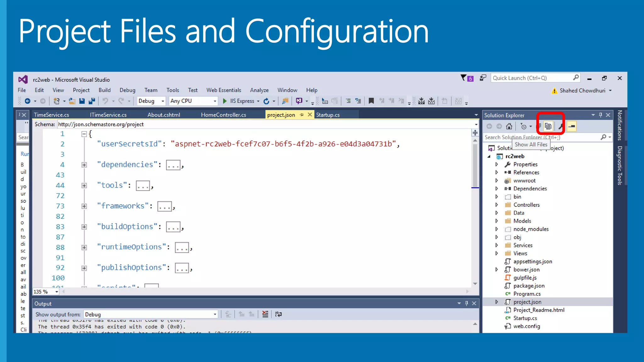Switch to the About.cshtml tab
This screenshot has height=362, width=644.
(x=164, y=115)
